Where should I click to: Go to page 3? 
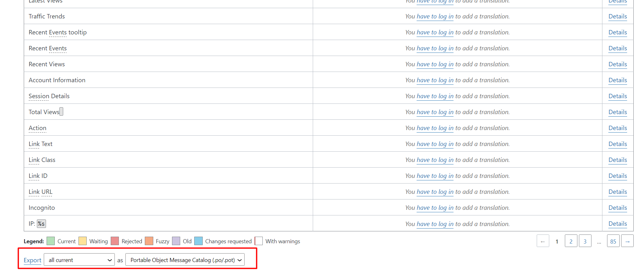pos(585,241)
